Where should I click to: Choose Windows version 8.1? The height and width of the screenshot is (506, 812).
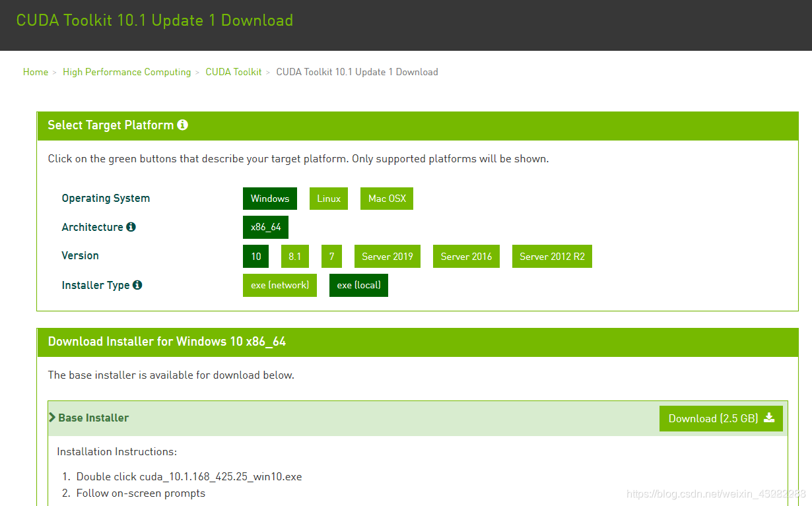coord(294,257)
